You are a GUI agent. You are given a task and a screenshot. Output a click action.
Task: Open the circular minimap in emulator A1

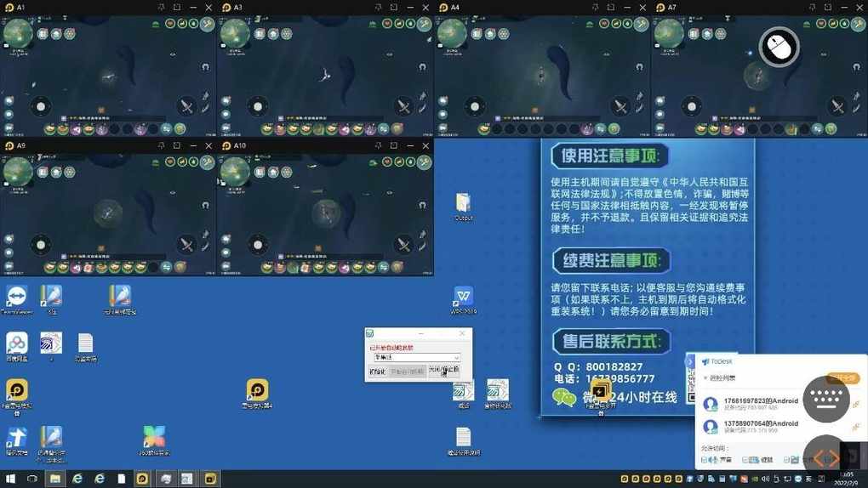pyautogui.click(x=18, y=33)
